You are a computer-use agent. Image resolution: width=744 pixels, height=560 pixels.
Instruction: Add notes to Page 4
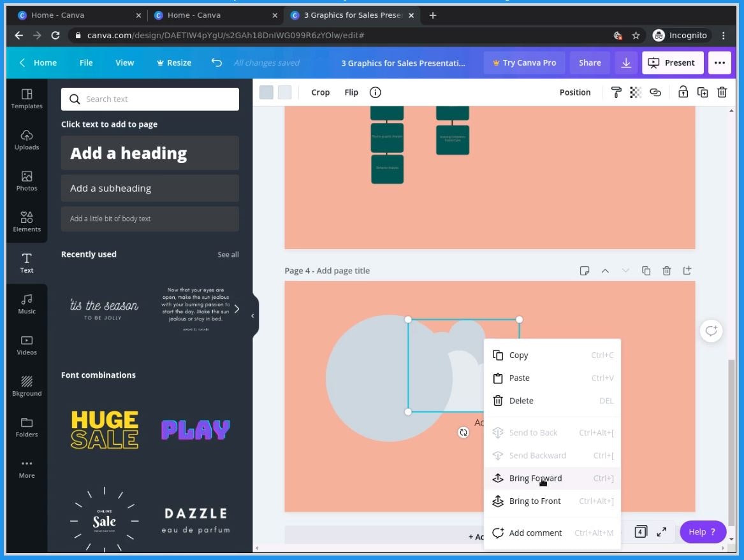coord(585,270)
